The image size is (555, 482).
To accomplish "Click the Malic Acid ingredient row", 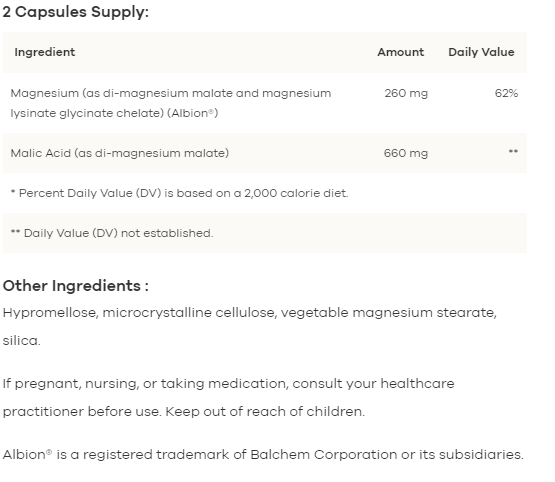I will coord(265,153).
